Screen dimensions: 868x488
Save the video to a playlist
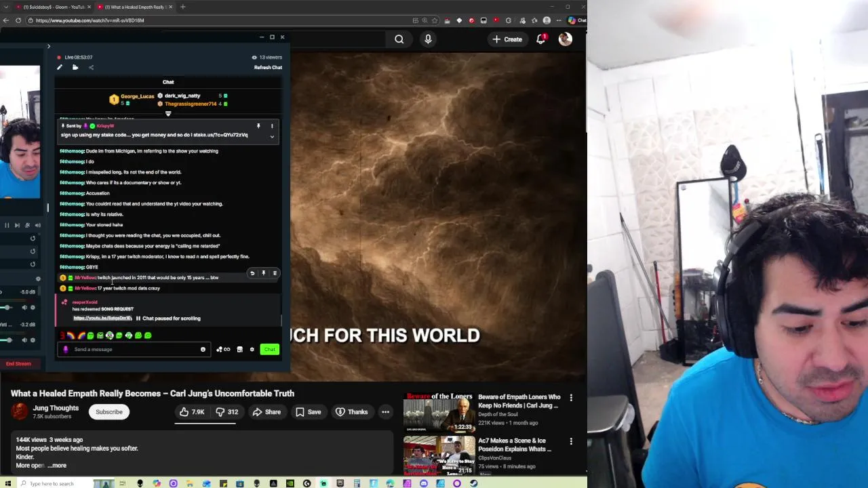(308, 412)
